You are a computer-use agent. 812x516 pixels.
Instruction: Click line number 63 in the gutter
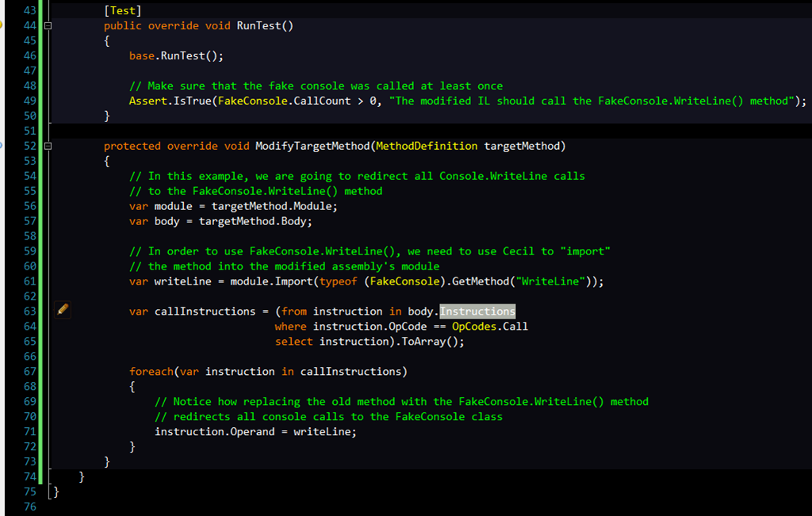[30, 311]
